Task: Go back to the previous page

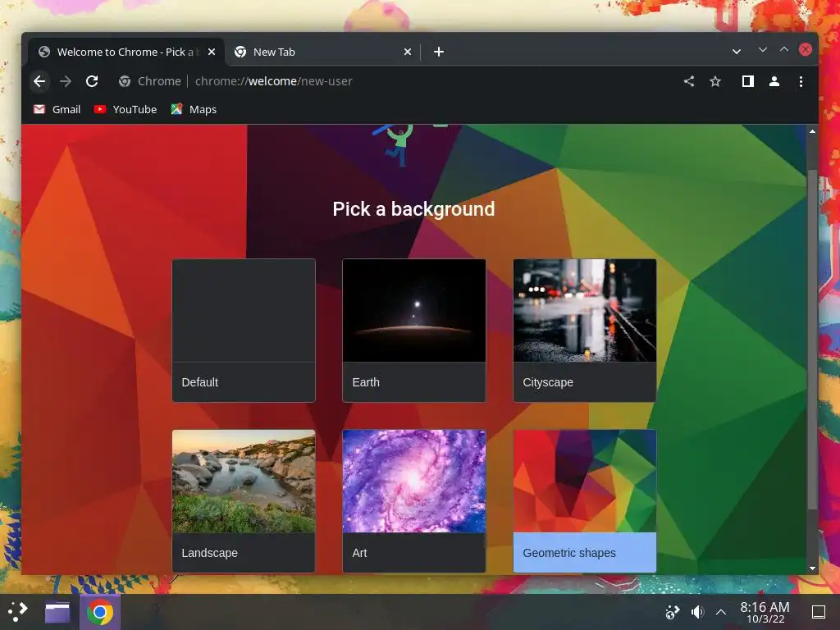Action: pyautogui.click(x=39, y=81)
